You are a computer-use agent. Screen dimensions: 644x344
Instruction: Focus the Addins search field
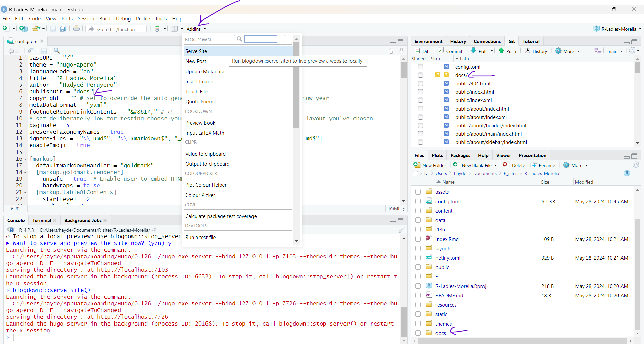pos(261,39)
